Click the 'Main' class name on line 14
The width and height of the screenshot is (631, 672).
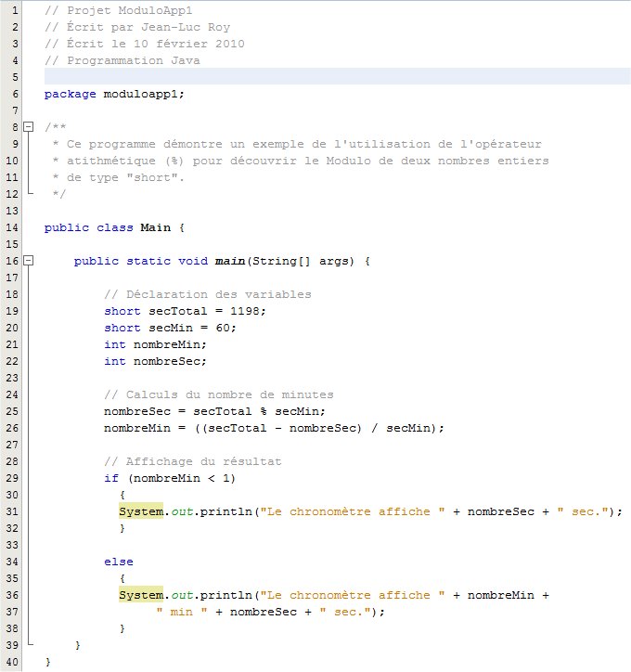(156, 227)
